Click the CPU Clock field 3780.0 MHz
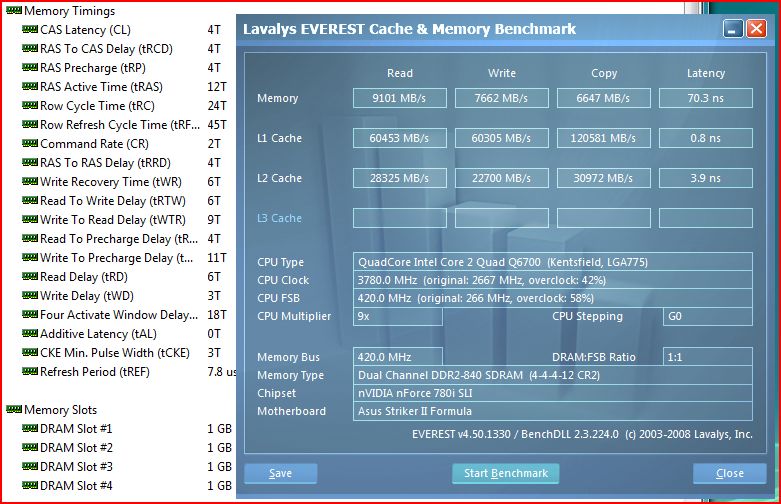 (x=553, y=280)
